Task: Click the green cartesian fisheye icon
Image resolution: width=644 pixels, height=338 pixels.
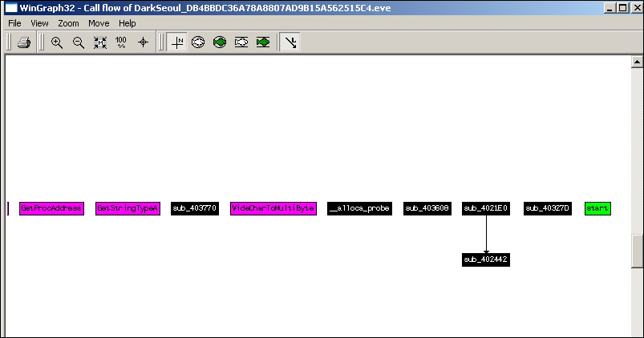Action: (x=263, y=42)
